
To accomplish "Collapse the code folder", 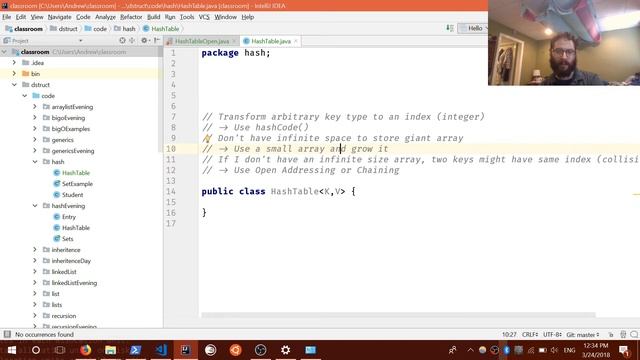I will pos(24,96).
